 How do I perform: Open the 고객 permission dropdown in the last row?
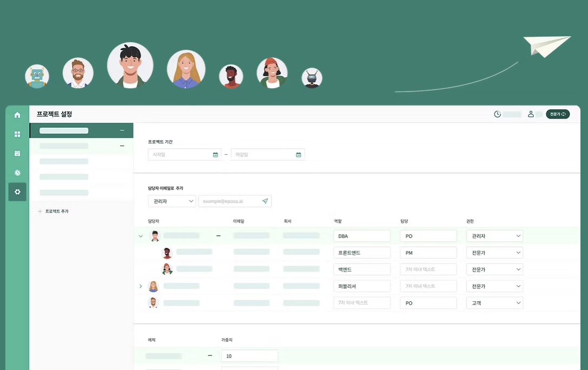tap(494, 302)
